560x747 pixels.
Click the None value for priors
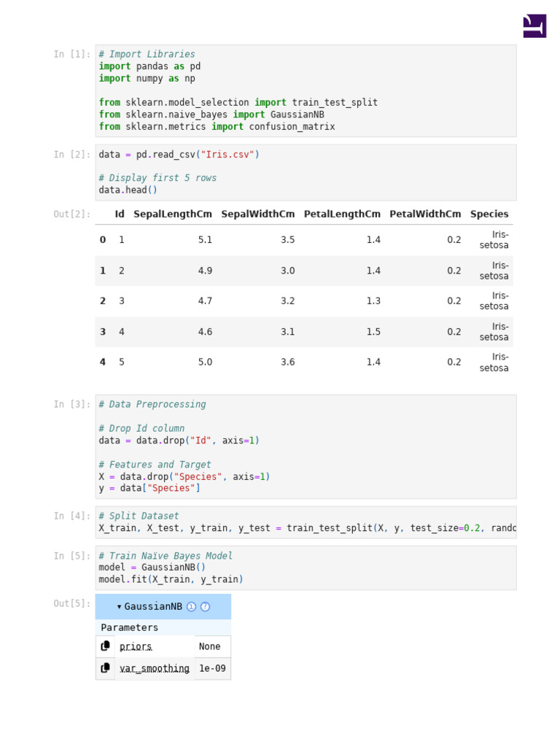[209, 646]
